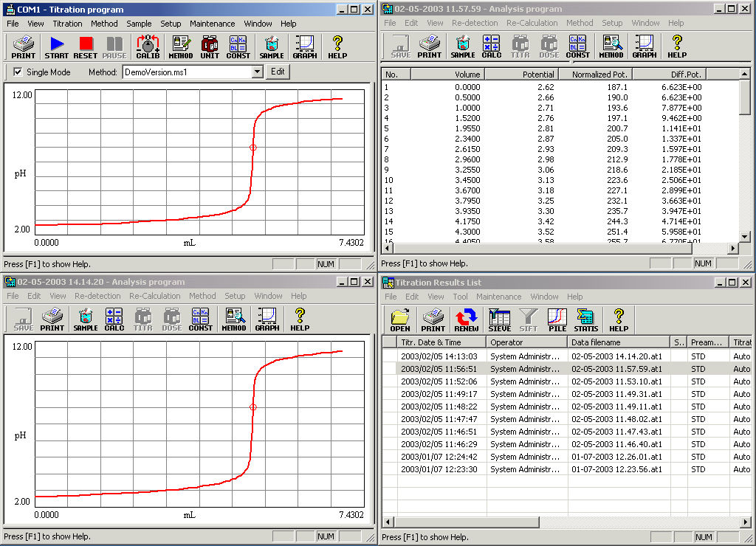Click data table vertical scroll down arrow
This screenshot has width=756, height=546.
point(745,237)
